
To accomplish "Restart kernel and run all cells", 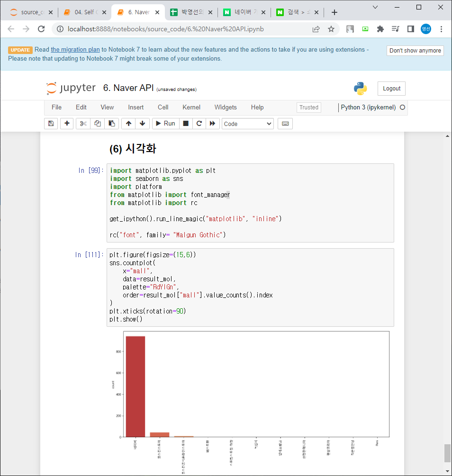I will coord(213,124).
